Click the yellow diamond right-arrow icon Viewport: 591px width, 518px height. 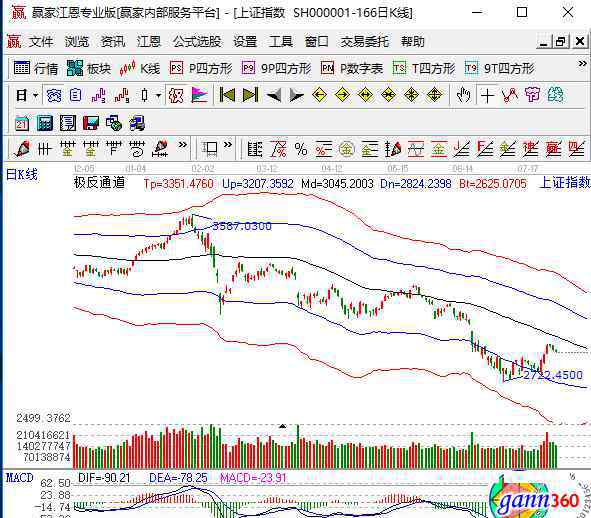coord(342,95)
